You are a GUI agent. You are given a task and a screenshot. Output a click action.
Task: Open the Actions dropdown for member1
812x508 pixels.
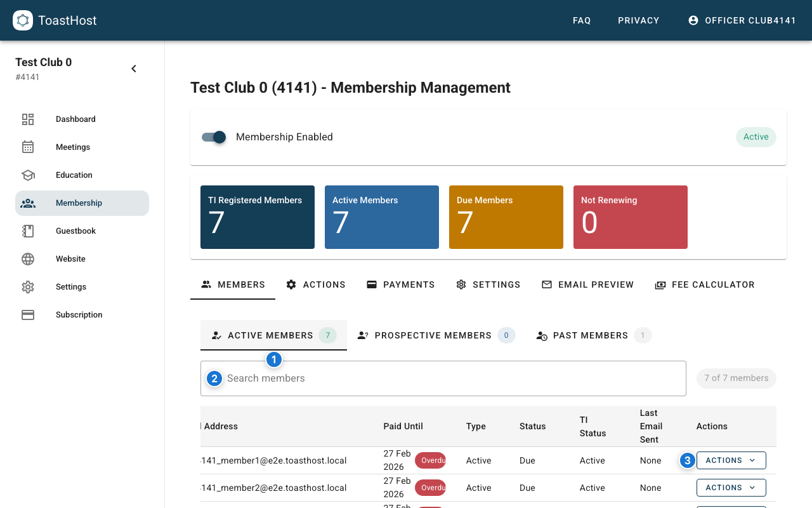coord(731,460)
